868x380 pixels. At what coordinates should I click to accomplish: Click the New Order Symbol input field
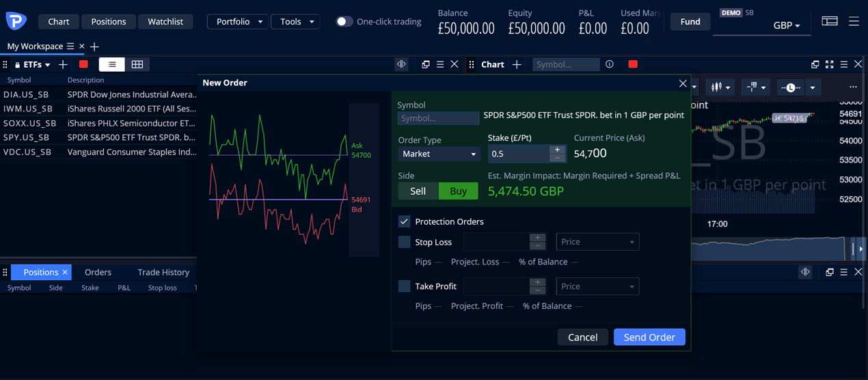(438, 118)
